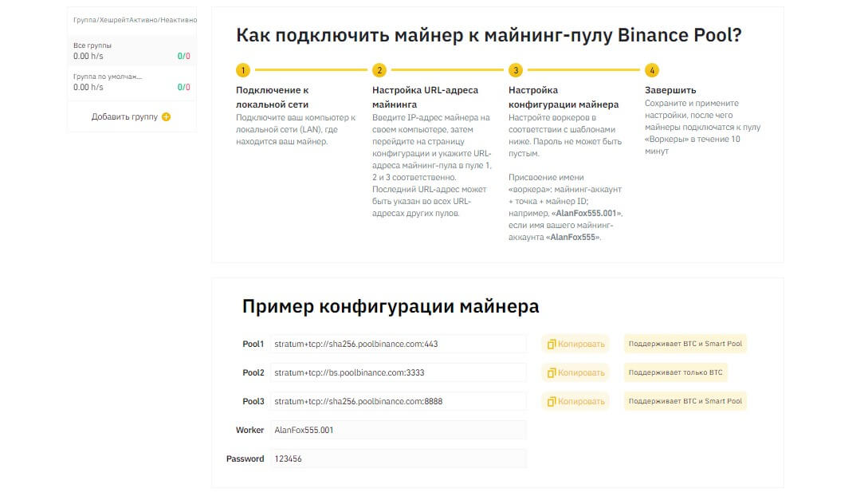Click the step 3 circle marker
The height and width of the screenshot is (492, 868).
tap(516, 70)
